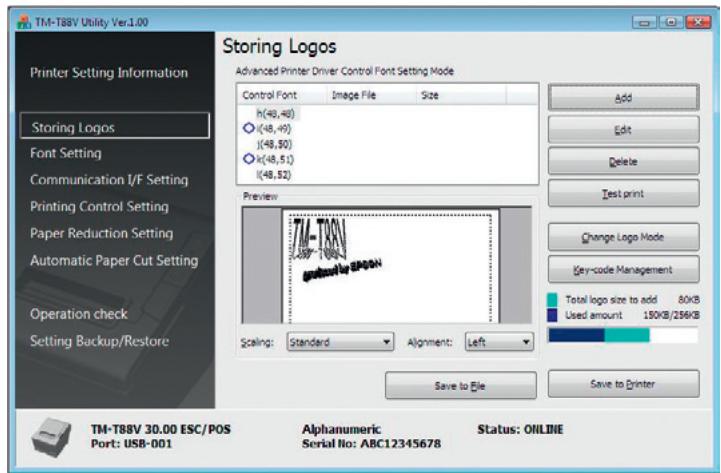721x473 pixels.
Task: Click Save to File button
Action: coord(460,386)
